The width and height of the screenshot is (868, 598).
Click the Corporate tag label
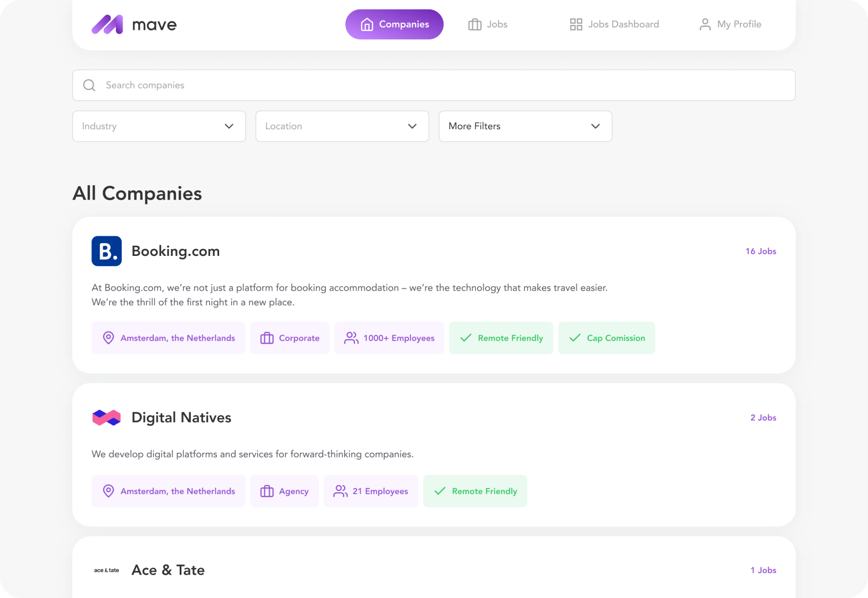[x=299, y=338]
